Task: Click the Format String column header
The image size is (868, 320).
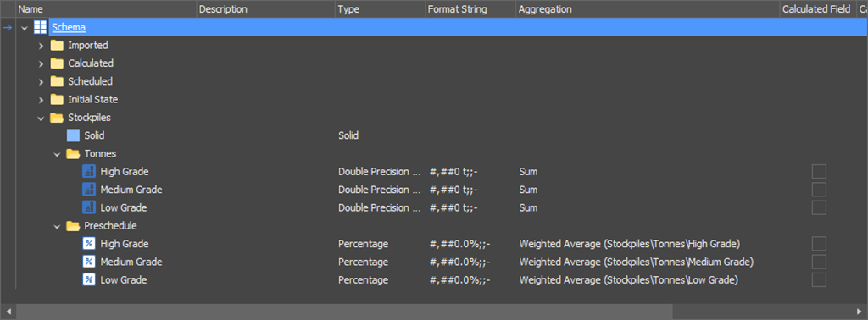Action: point(470,9)
